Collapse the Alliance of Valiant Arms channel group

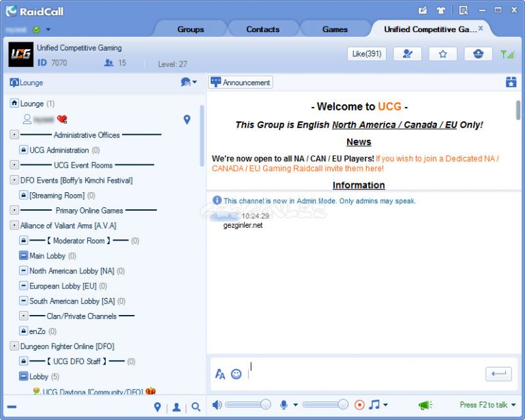[14, 226]
